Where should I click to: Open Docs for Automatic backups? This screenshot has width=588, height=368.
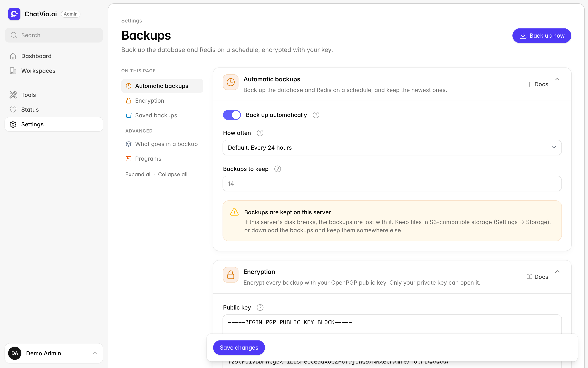click(x=537, y=84)
